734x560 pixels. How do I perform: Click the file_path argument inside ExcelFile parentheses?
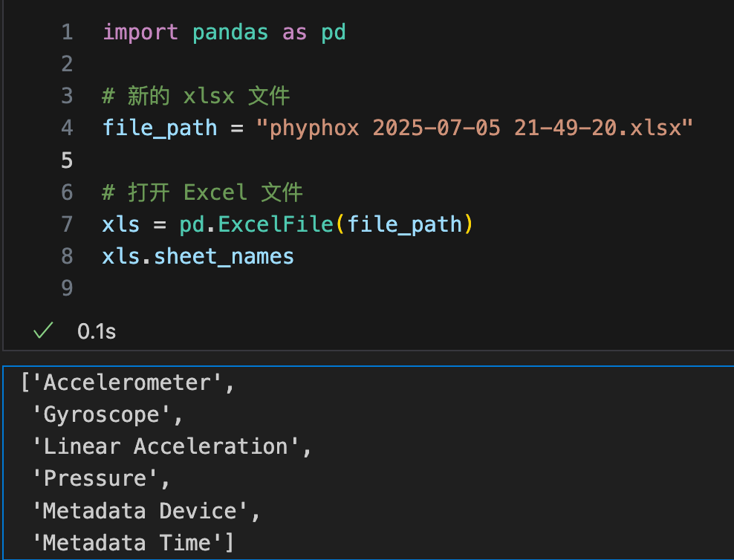404,224
